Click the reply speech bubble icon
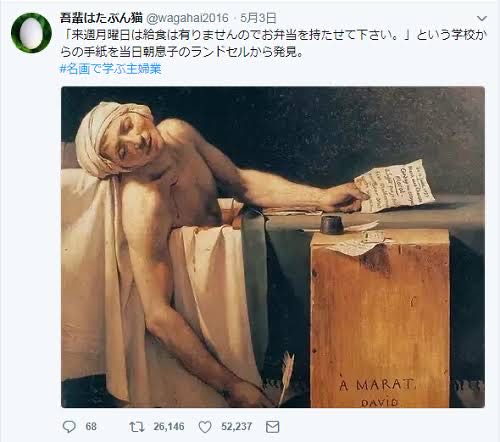The height and width of the screenshot is (442, 500). (x=69, y=427)
